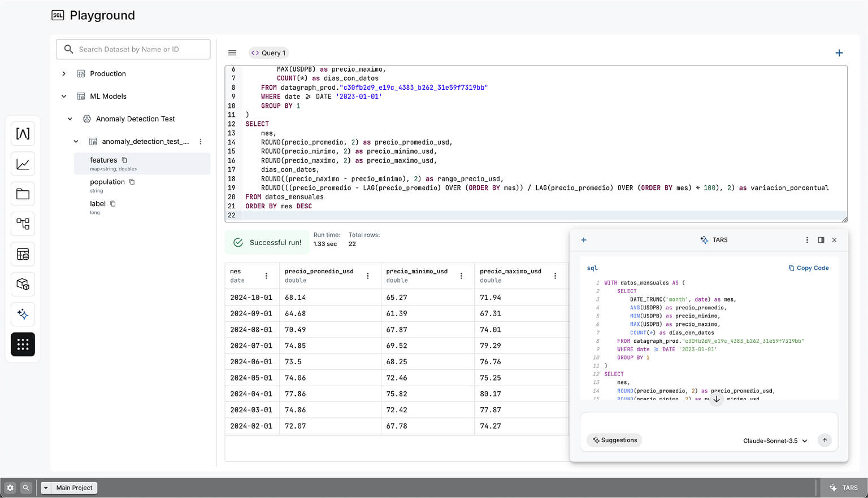This screenshot has width=868, height=498.
Task: Open the cube models sidebar icon
Action: [x=23, y=284]
